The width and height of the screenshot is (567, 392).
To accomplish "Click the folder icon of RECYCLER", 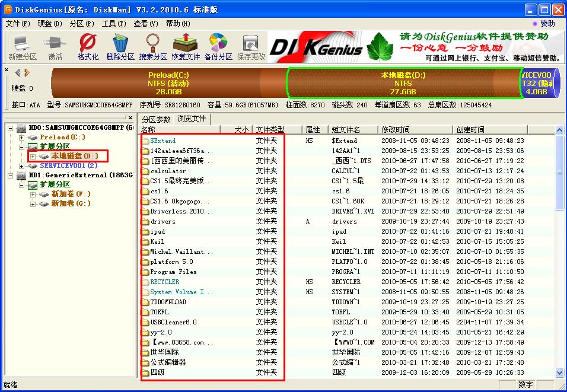I will [x=145, y=282].
